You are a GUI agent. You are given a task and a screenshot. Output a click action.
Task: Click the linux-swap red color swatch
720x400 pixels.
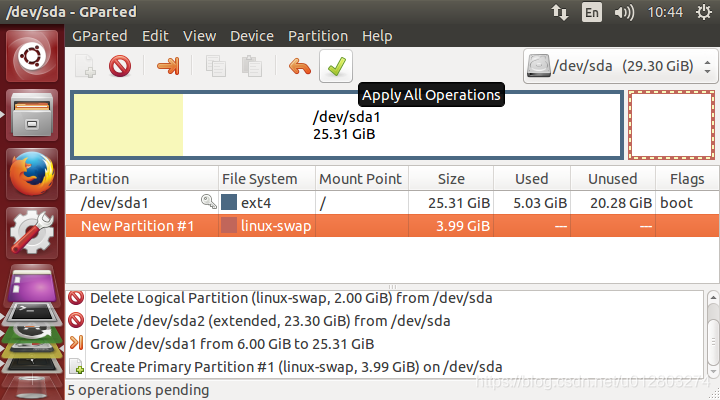point(229,225)
